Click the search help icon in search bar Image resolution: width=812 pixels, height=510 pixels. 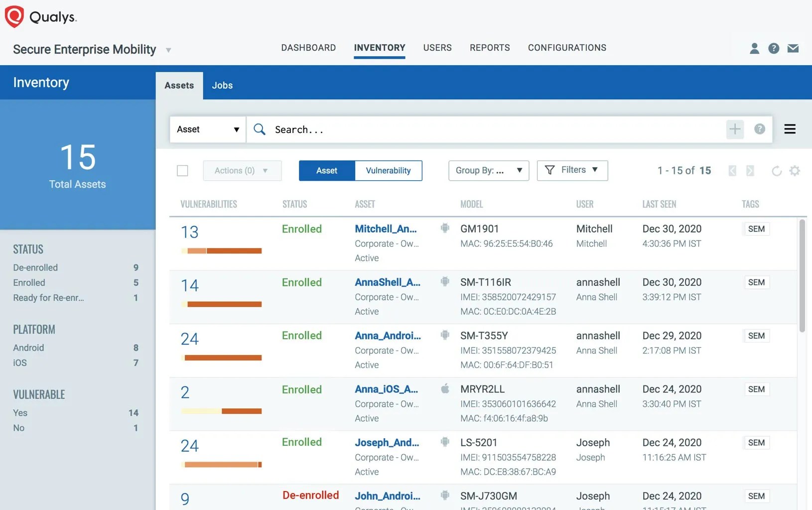click(x=759, y=129)
